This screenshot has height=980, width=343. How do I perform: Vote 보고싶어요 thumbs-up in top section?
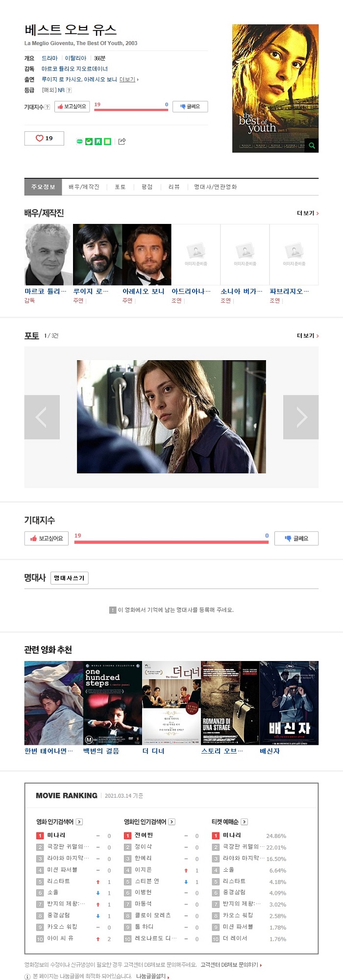pyautogui.click(x=72, y=106)
